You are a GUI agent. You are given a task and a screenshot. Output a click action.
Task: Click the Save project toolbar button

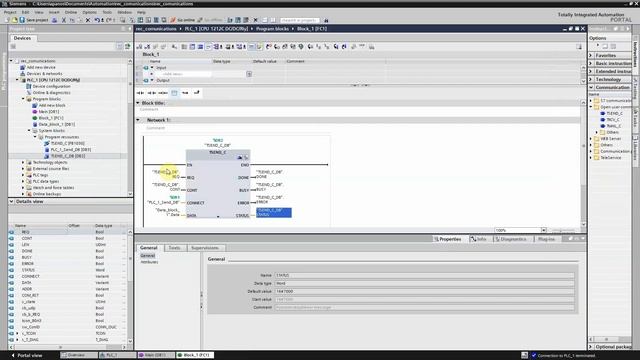[x=34, y=20]
